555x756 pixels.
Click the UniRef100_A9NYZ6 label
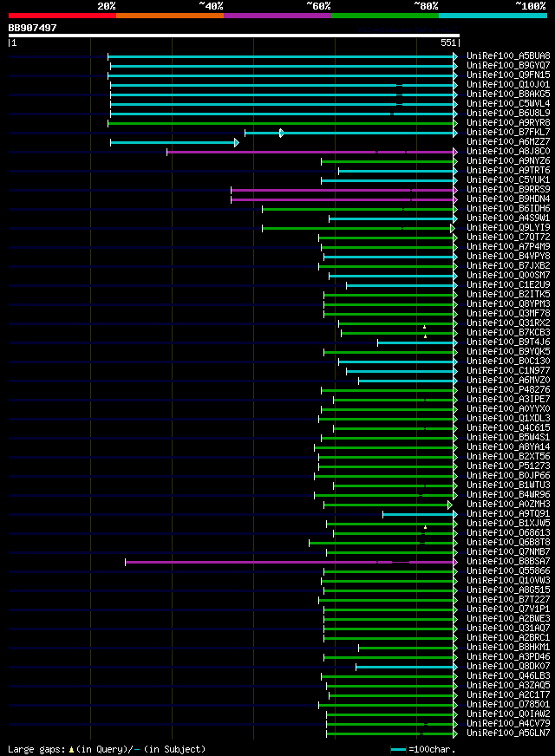pos(508,161)
